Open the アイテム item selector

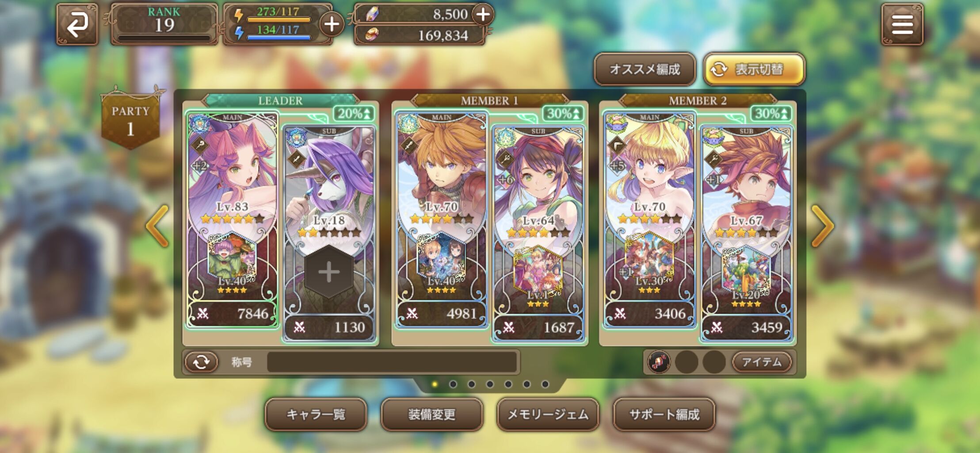point(762,362)
